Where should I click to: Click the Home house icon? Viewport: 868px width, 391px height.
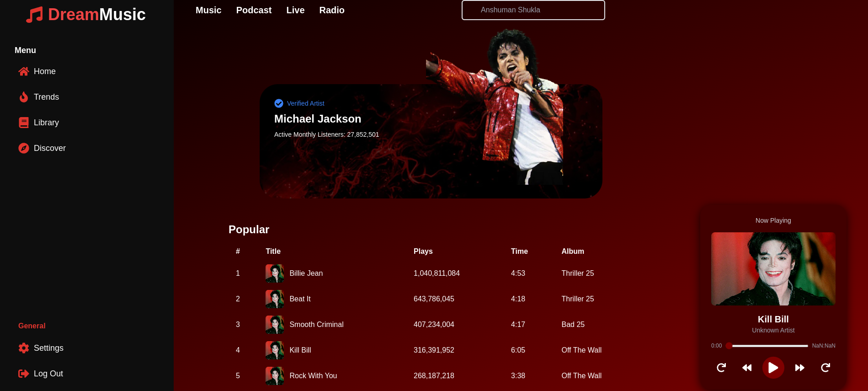click(24, 71)
